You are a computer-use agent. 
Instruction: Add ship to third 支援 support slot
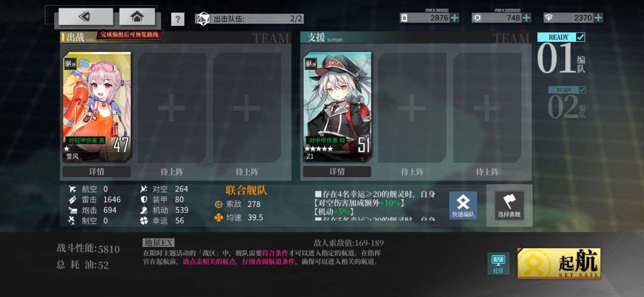click(487, 108)
